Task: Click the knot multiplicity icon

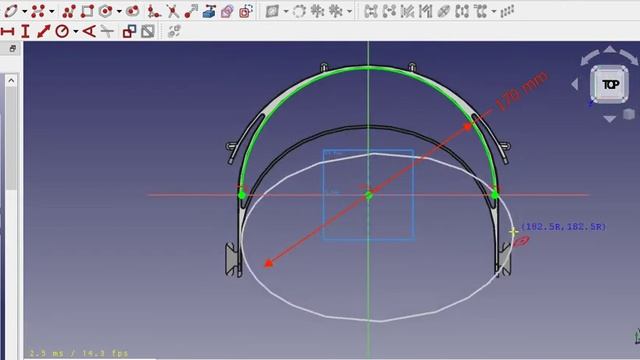Action: coord(336,11)
